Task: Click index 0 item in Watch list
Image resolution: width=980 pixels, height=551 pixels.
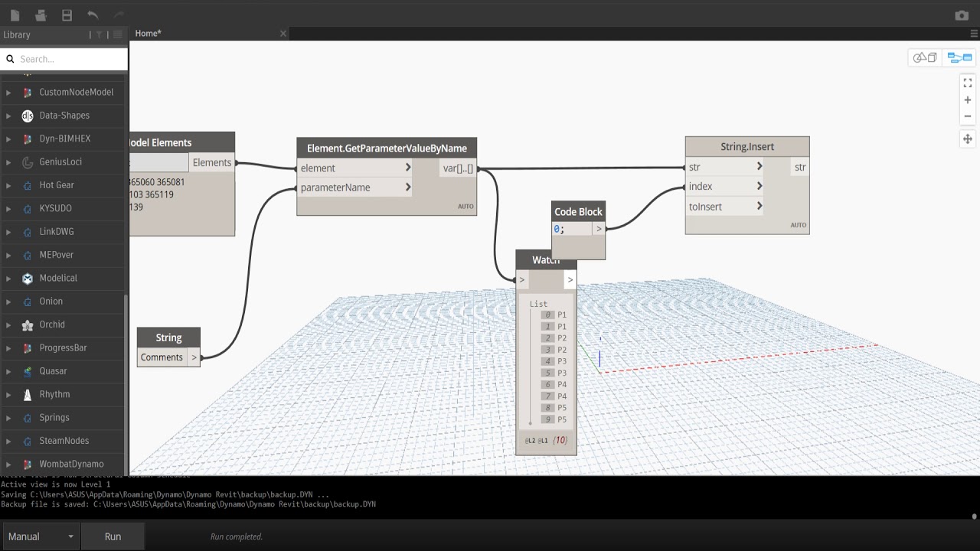Action: (x=555, y=315)
